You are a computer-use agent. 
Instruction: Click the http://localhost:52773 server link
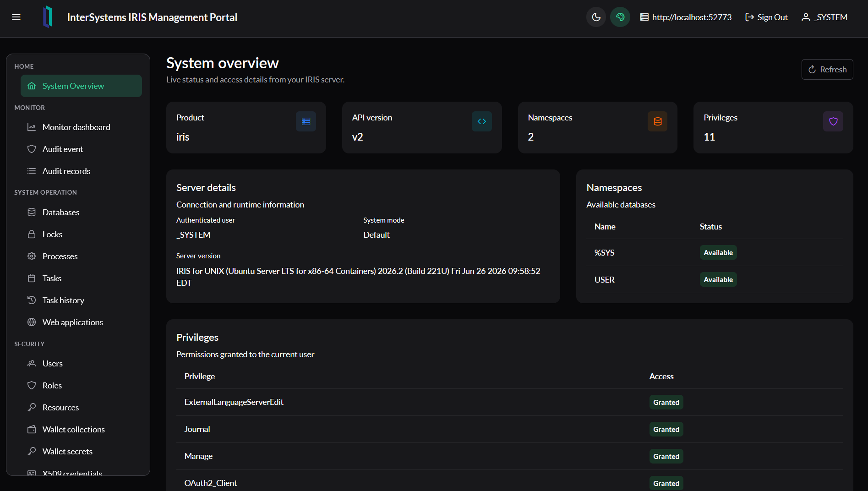(686, 17)
